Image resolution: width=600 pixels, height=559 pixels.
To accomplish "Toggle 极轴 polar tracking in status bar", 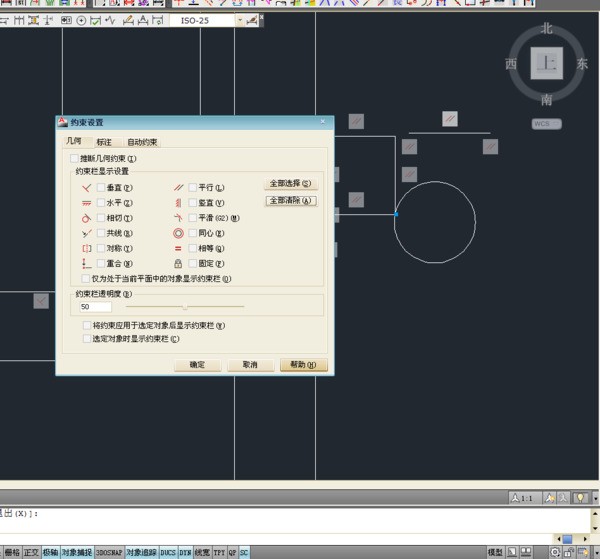I will tap(50, 552).
